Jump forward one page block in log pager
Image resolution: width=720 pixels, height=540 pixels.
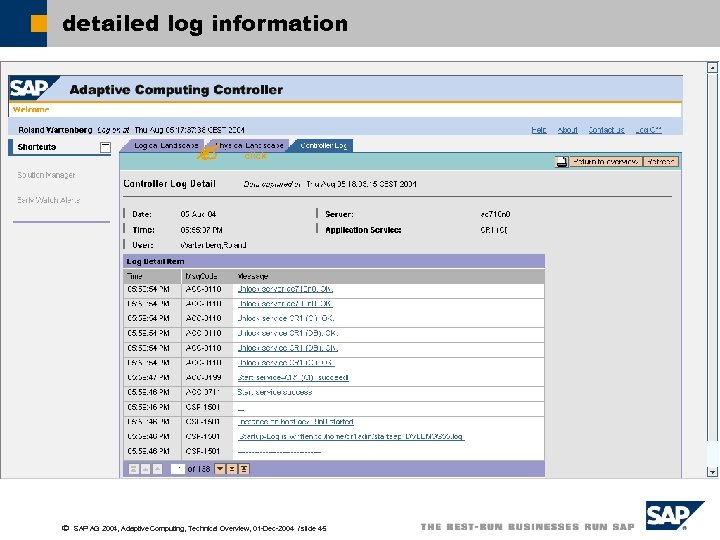click(x=232, y=469)
